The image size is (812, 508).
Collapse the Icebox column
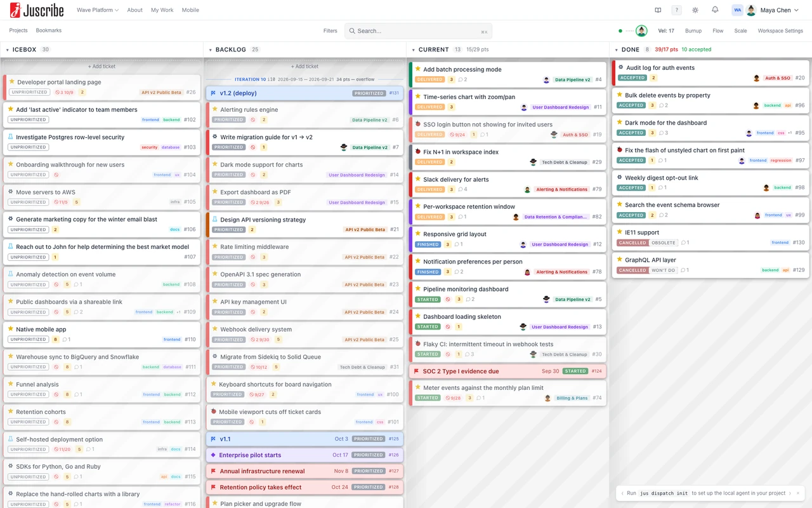pos(7,50)
